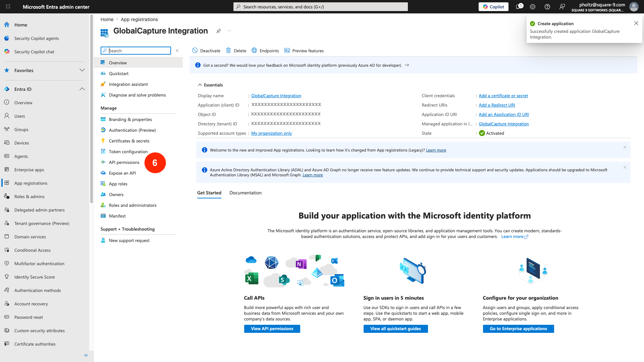Collapse the left navigation sidebar arrows
Viewport: 644px width, 362px height.
tap(86, 355)
